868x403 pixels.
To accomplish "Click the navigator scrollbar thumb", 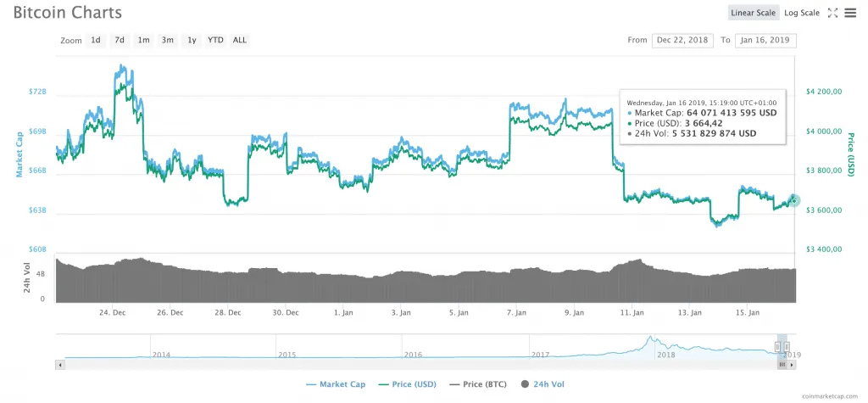I will [782, 365].
